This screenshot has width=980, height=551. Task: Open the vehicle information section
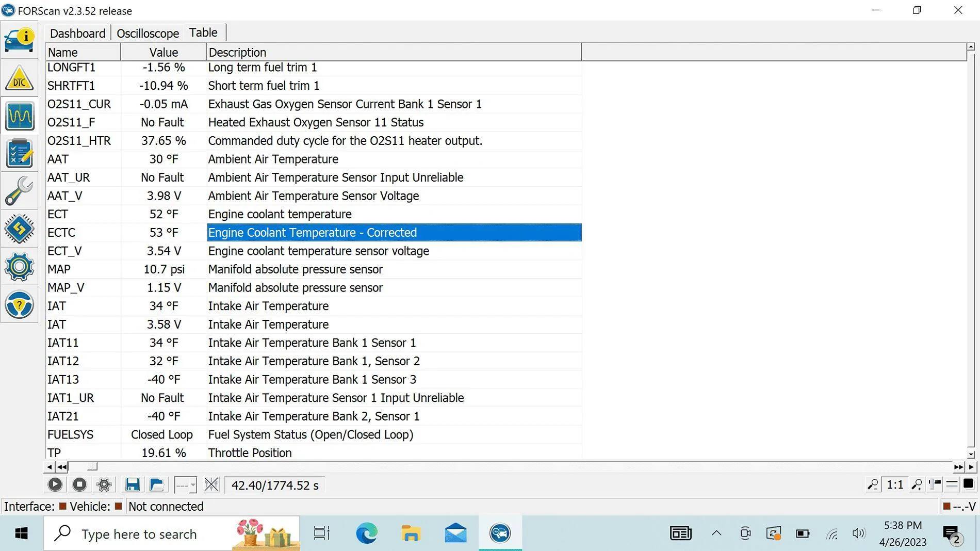[19, 40]
